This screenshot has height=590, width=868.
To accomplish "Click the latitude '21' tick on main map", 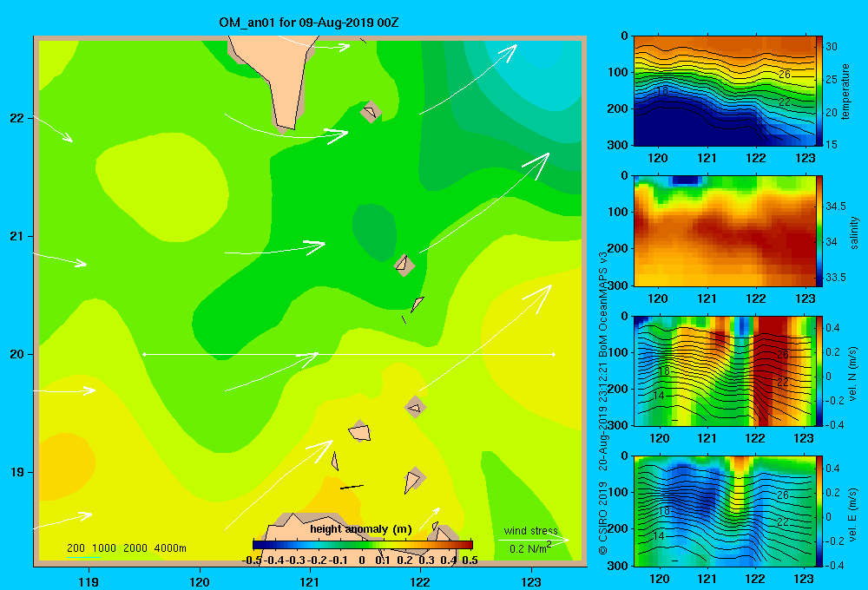I will [16, 236].
